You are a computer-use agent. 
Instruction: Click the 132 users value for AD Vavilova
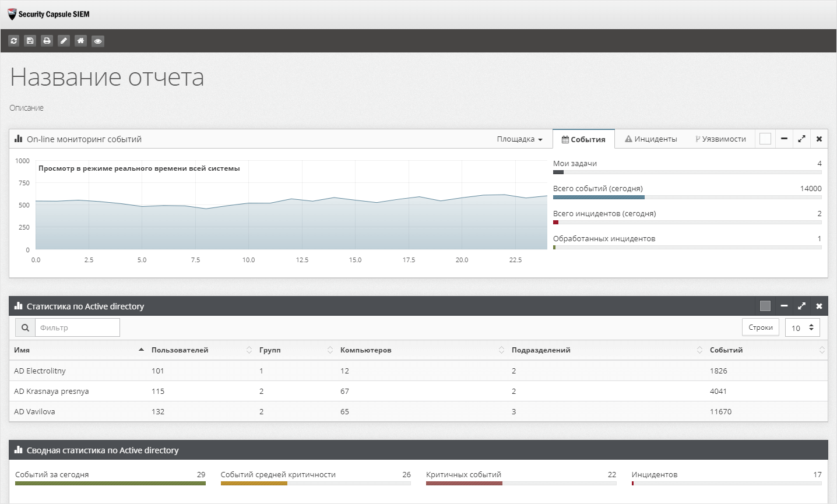[158, 411]
